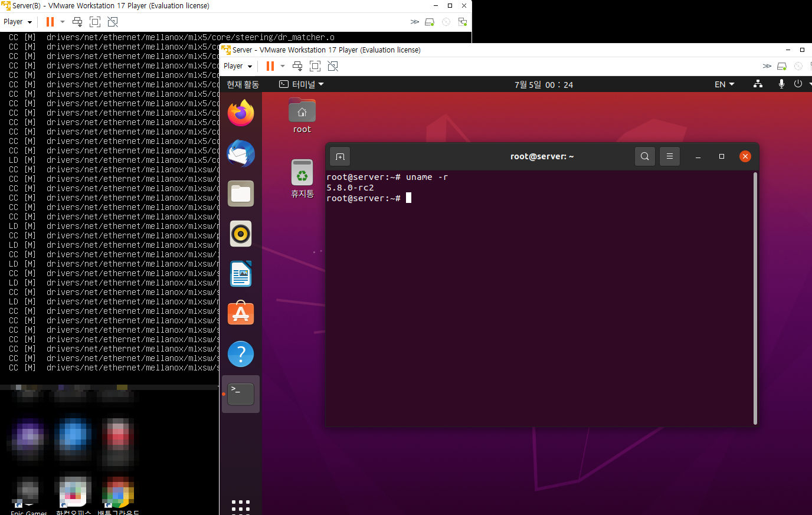Open Ubuntu Software store in the dock
The height and width of the screenshot is (515, 812).
pos(241,313)
